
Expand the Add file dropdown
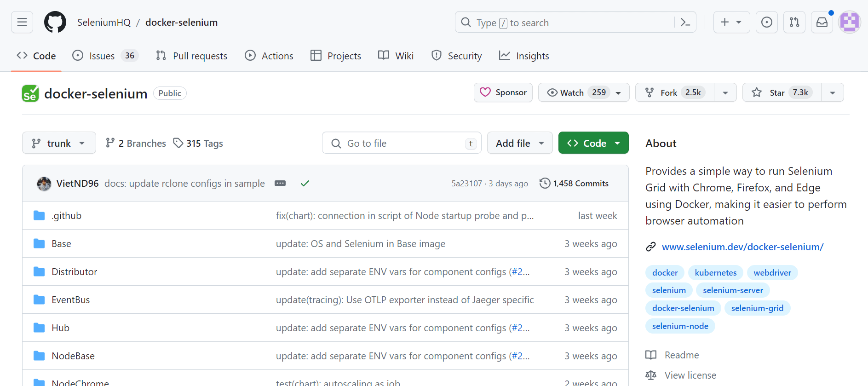point(520,143)
